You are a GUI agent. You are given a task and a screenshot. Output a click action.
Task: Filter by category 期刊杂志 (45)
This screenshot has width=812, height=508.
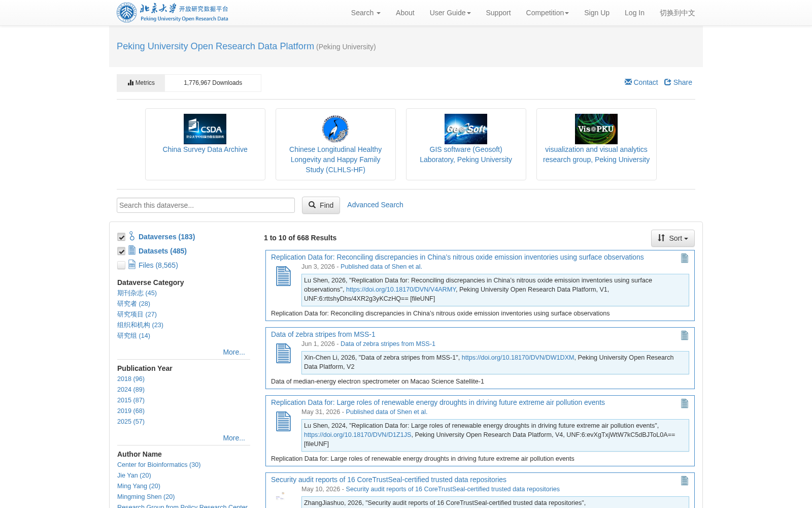pos(137,293)
